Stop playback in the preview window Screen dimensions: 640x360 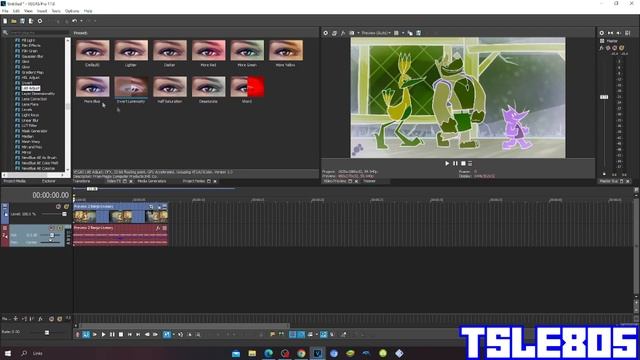click(463, 163)
